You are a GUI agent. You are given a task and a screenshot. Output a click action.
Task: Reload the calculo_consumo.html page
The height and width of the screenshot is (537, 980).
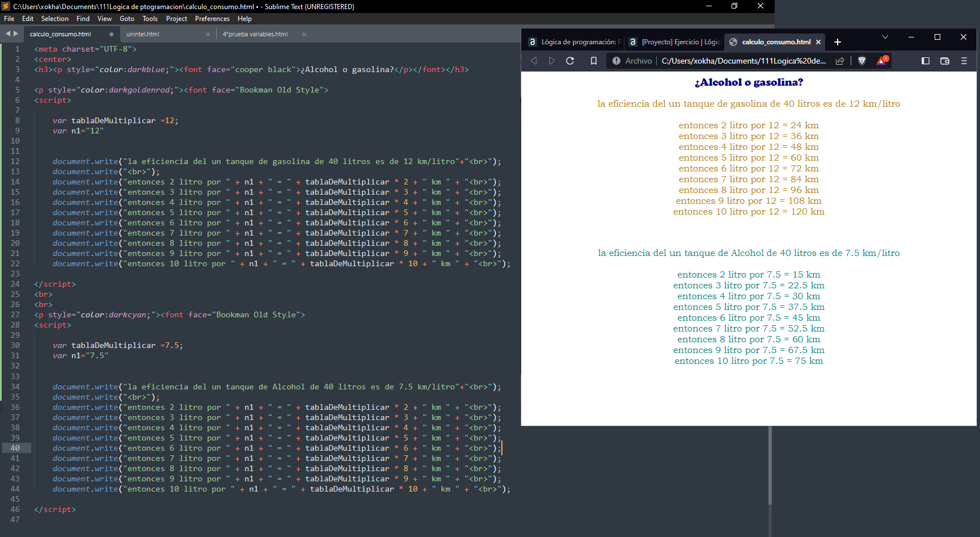tap(570, 61)
